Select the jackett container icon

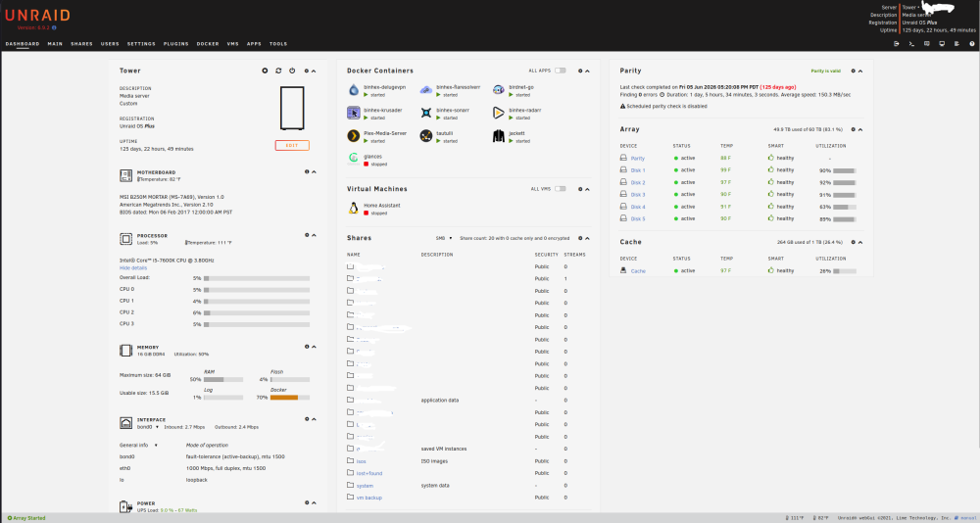point(498,136)
